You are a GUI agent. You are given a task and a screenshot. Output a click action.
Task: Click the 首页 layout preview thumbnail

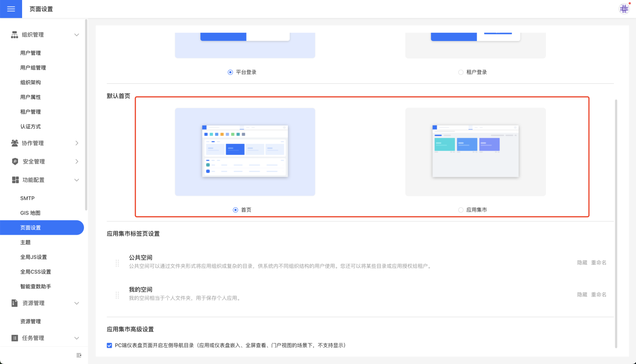(245, 151)
